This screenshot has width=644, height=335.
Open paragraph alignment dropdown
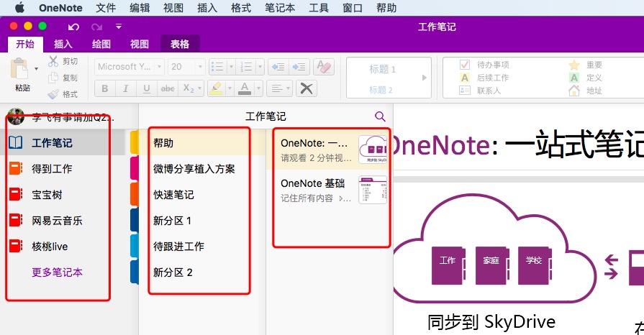[280, 88]
